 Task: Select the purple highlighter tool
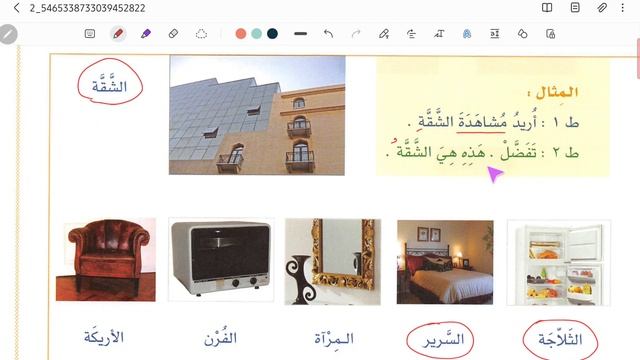point(146,34)
